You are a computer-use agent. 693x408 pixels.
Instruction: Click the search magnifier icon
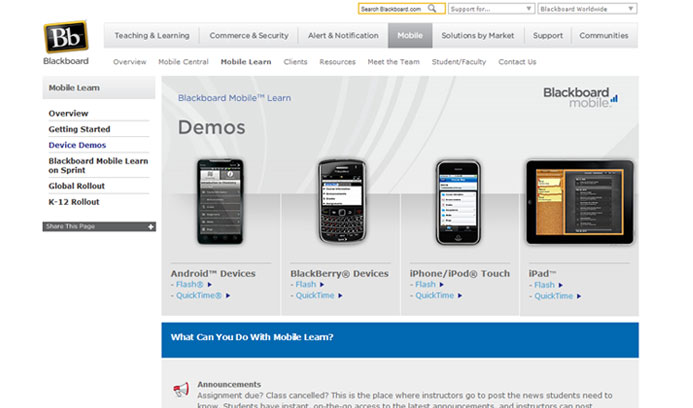tap(433, 8)
